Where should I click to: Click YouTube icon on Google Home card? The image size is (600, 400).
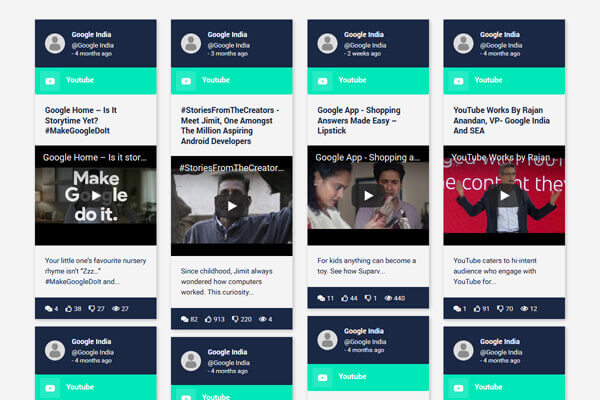[x=50, y=81]
